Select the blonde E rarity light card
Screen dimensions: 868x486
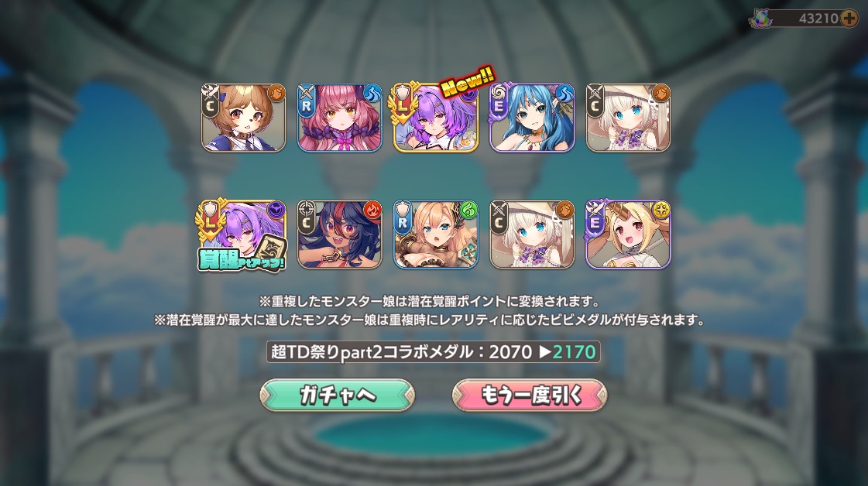point(628,234)
